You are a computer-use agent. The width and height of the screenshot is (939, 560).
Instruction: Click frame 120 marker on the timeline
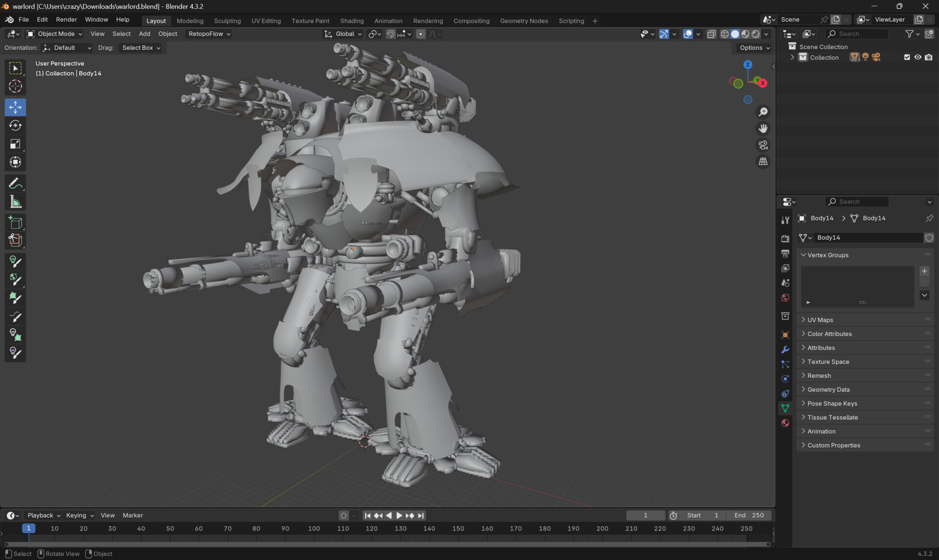[x=372, y=528]
